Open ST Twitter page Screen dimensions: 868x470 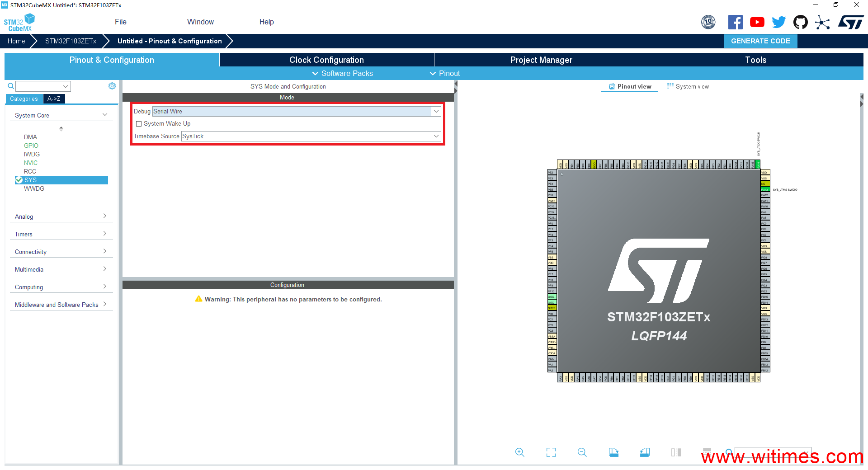pyautogui.click(x=779, y=22)
